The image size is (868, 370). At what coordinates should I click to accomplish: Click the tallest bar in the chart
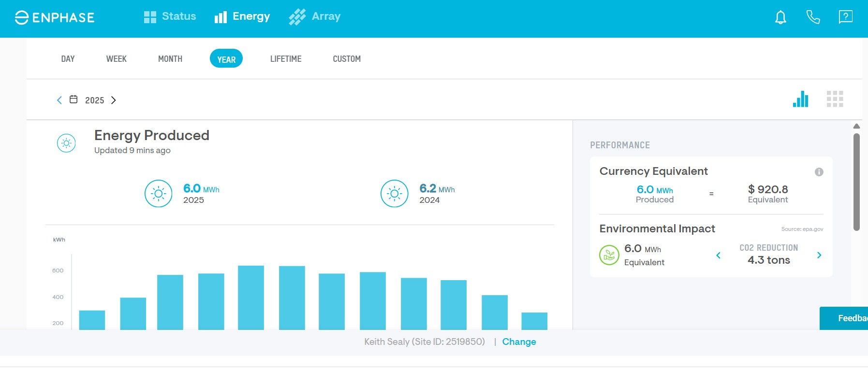(251, 298)
